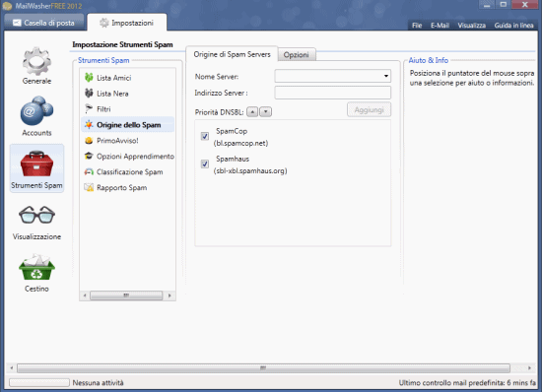
Task: Select Lista Amici in Strumenti Spam list
Action: 127,78
